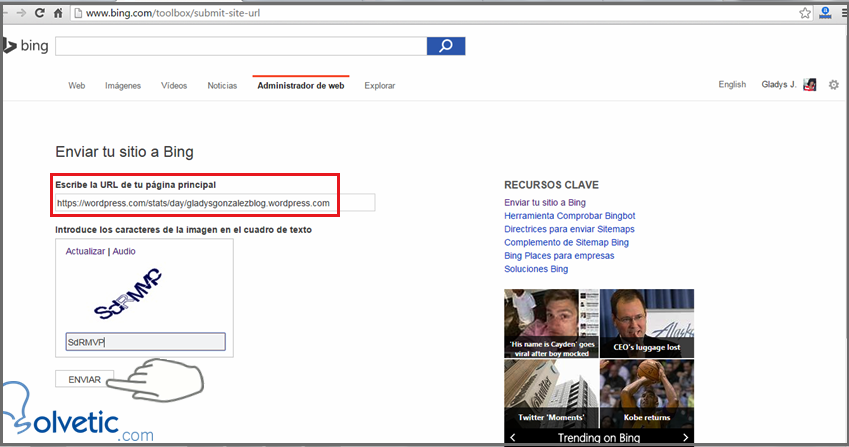The width and height of the screenshot is (849, 447).
Task: Play captcha Audio link
Action: click(x=124, y=251)
